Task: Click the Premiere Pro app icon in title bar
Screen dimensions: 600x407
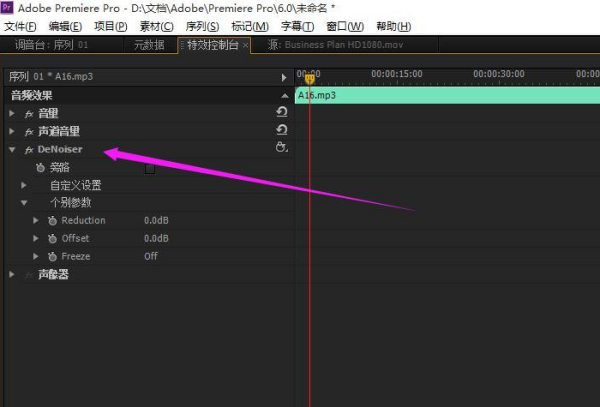Action: 9,8
